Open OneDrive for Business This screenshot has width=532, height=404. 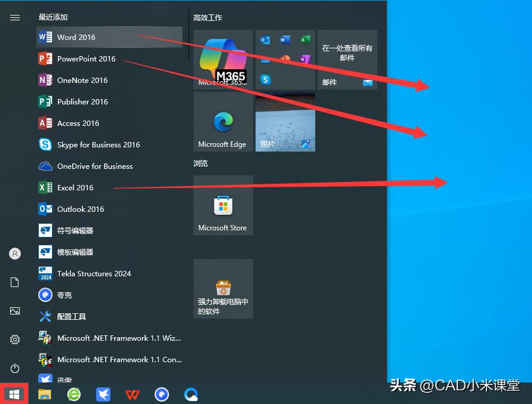[x=109, y=166]
